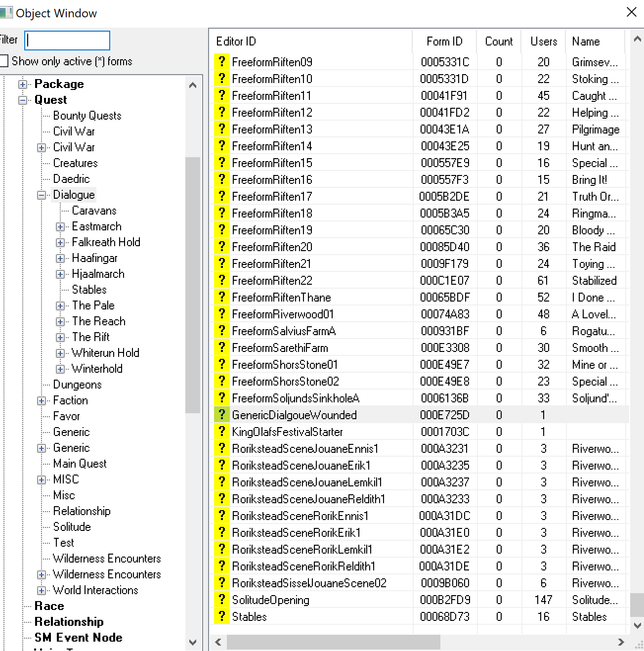
Task: Select the Wilderness Encounters tree item
Action: point(107,559)
